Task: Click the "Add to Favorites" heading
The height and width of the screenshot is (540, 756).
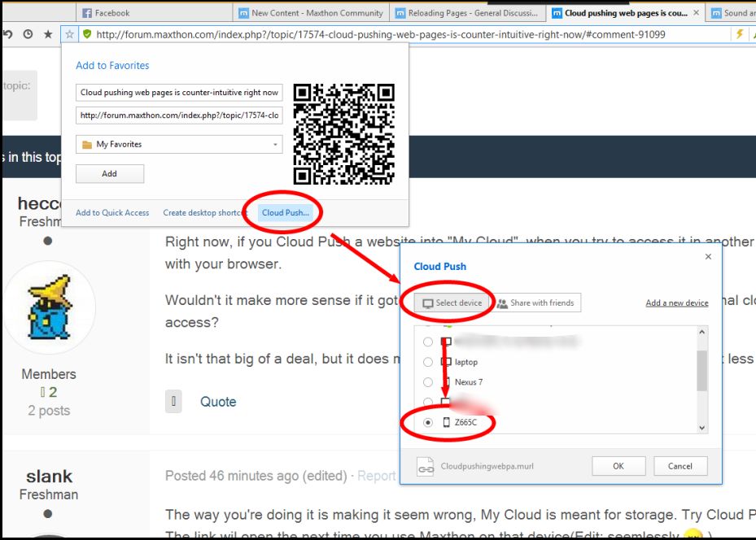Action: click(x=112, y=66)
